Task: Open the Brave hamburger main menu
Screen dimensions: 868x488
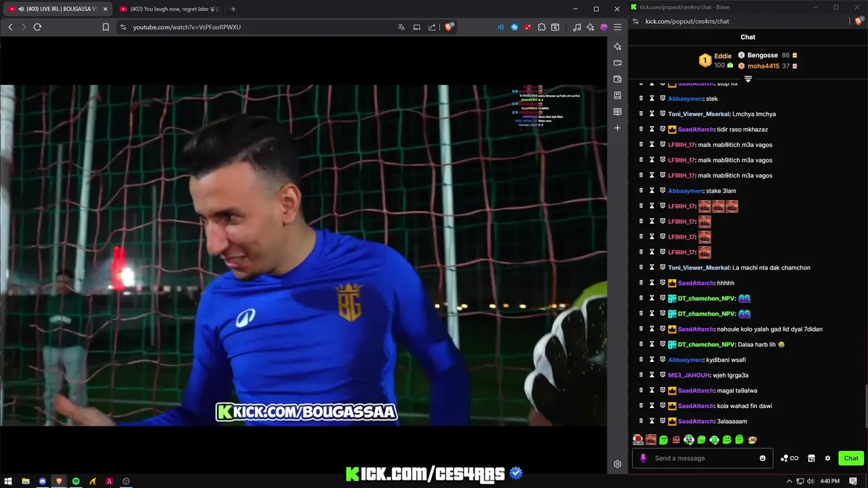Action: click(617, 27)
